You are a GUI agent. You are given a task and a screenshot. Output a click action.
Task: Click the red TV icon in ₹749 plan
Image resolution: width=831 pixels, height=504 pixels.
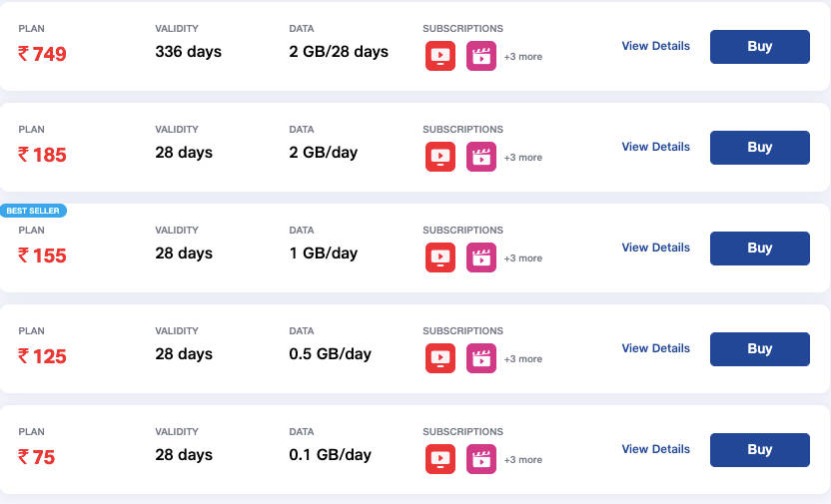tap(440, 56)
